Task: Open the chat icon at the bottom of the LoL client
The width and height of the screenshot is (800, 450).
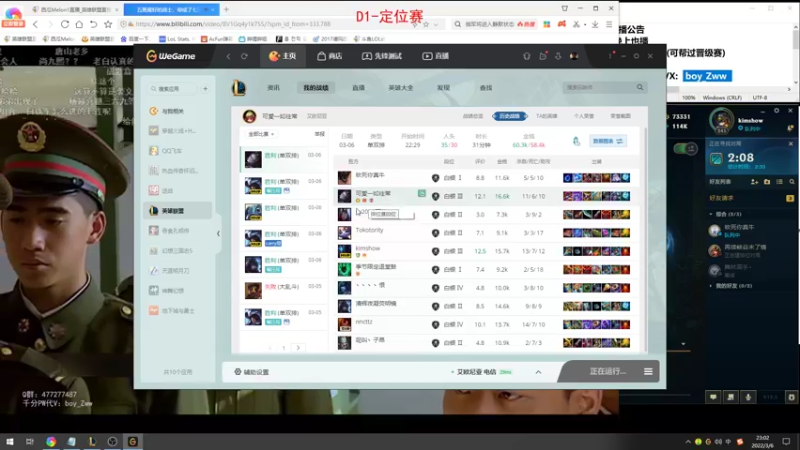Action: [713, 396]
